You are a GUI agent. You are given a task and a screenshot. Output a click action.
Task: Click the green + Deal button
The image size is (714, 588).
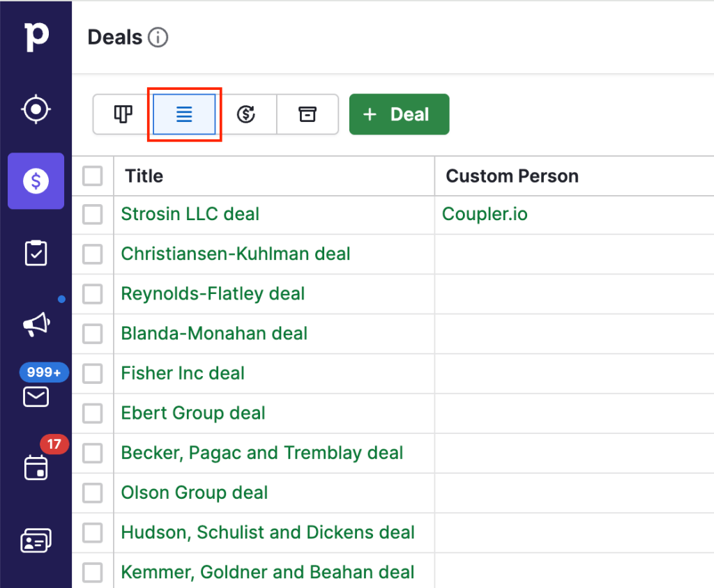(x=400, y=114)
